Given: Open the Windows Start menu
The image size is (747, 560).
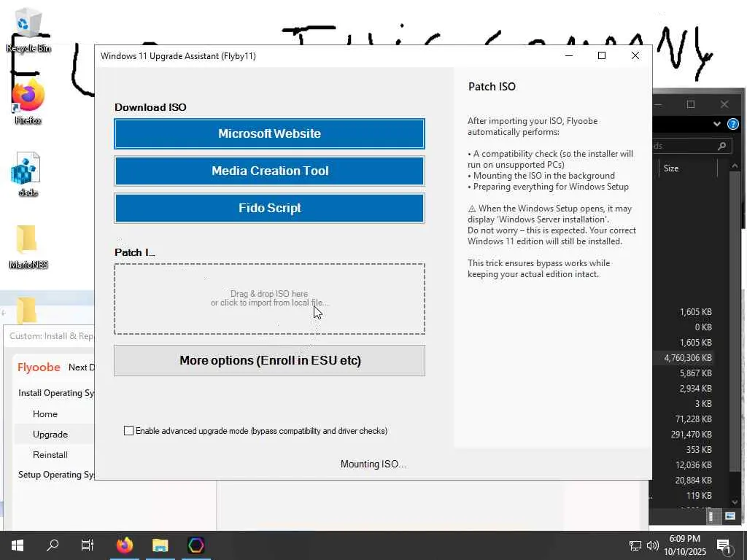Looking at the screenshot, I should [x=18, y=545].
